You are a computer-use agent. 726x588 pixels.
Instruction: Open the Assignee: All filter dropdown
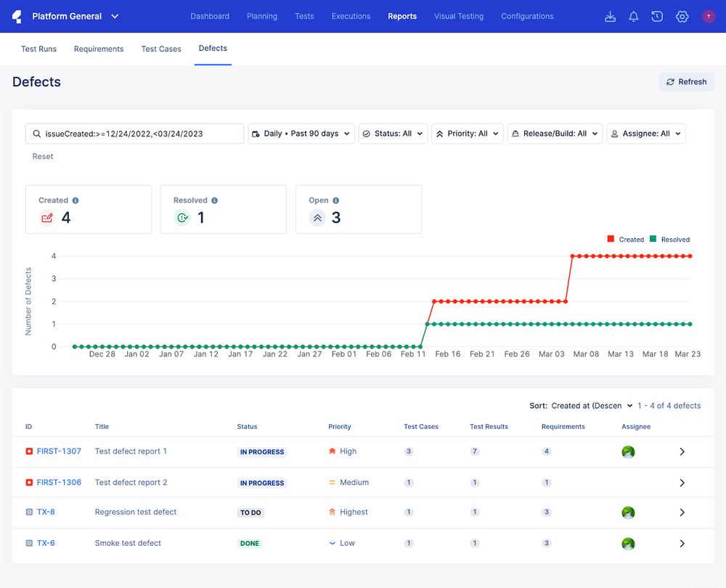(x=645, y=134)
